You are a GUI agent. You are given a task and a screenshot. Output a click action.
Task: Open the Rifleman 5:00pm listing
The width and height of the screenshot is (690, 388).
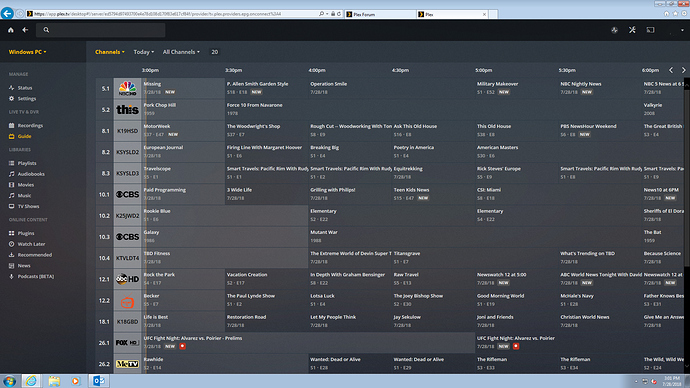pos(516,364)
